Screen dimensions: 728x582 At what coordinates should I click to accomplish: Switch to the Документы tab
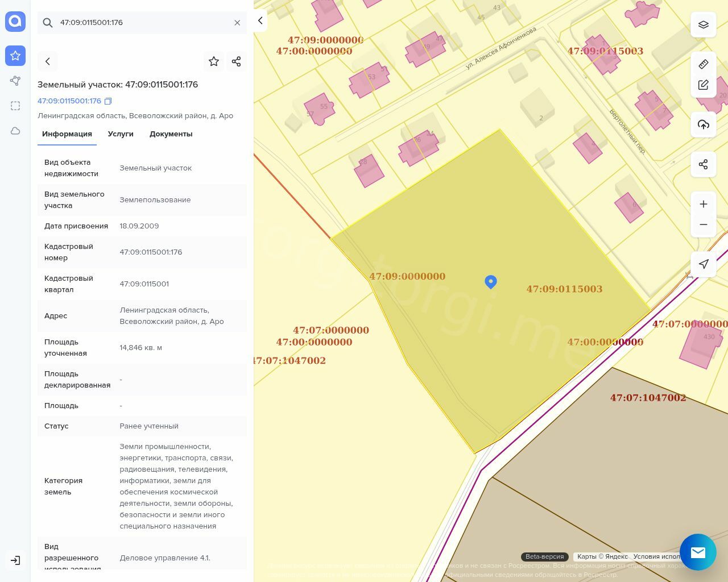click(x=171, y=134)
